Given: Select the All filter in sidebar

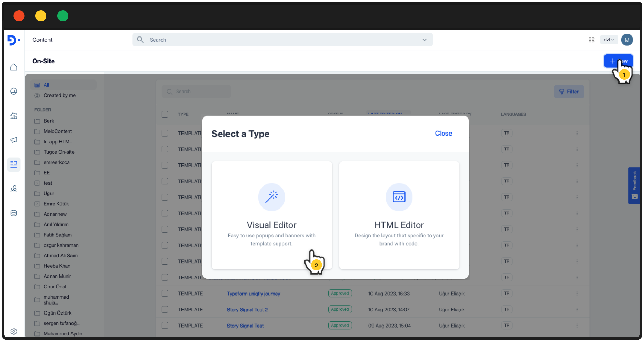Looking at the screenshot, I should [63, 85].
